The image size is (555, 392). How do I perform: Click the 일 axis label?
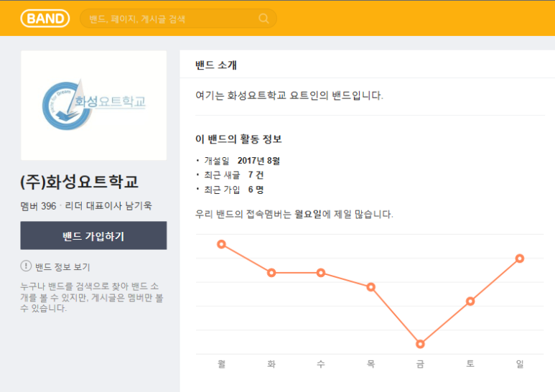tap(520, 364)
